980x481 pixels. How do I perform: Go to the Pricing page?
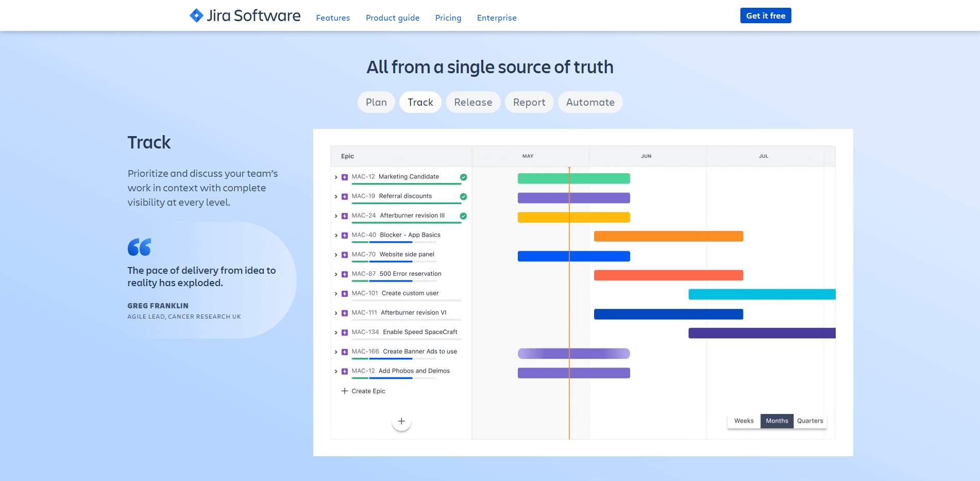(448, 18)
